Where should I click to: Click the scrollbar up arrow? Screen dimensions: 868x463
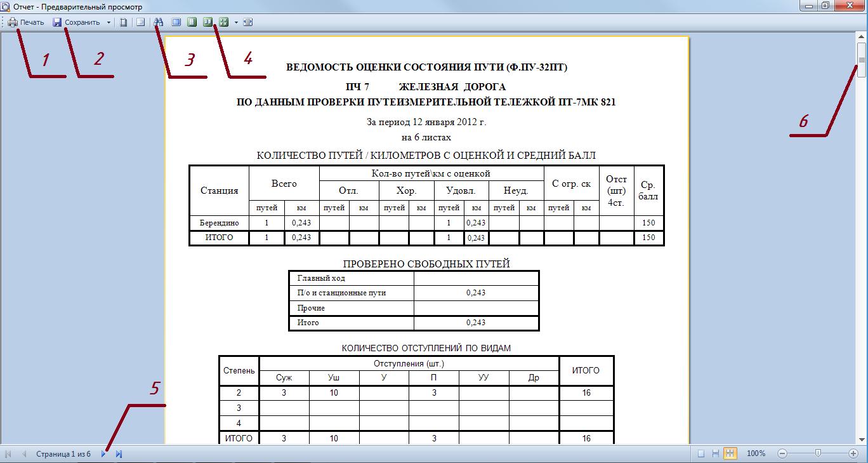tap(862, 36)
